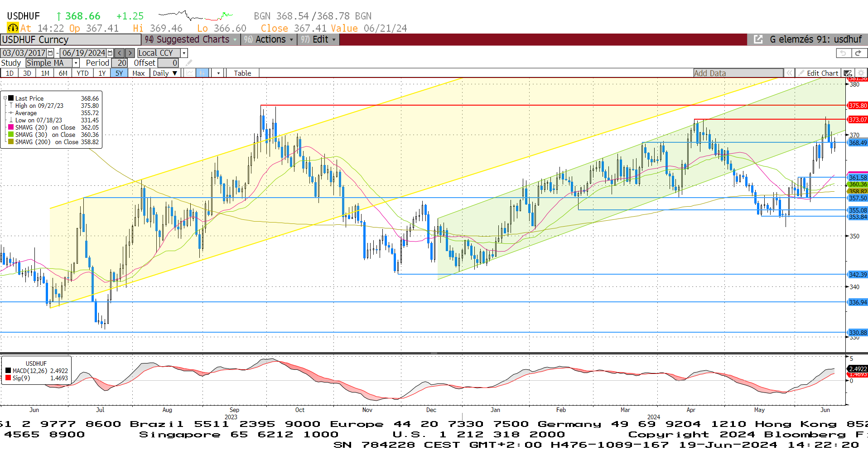Click the study edit pencil icon
The image size is (868, 470).
[x=189, y=63]
